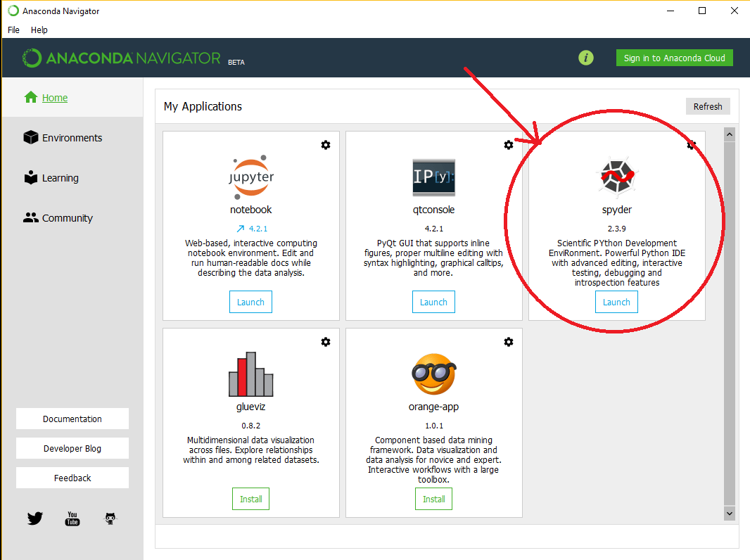
Task: Install glueviz
Action: (250, 499)
